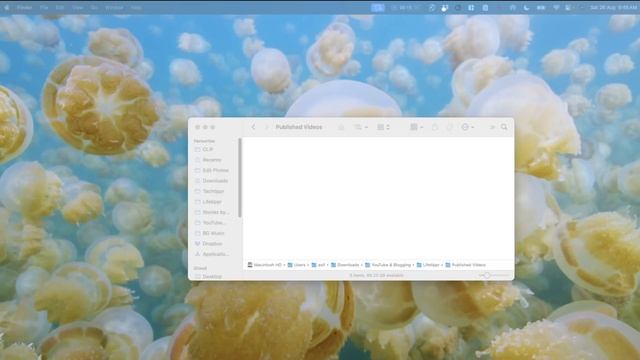Click the battery icon in menu bar
Image resolution: width=640 pixels, height=360 pixels.
pos(541,7)
